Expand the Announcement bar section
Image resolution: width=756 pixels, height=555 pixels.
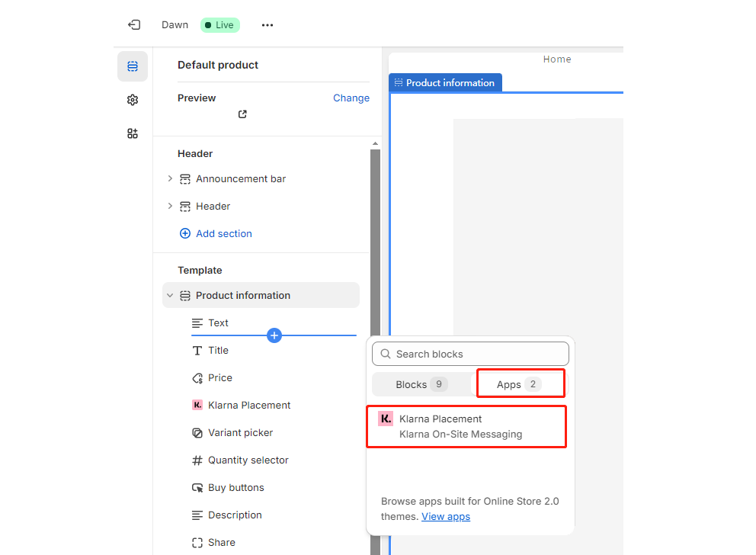tap(170, 179)
